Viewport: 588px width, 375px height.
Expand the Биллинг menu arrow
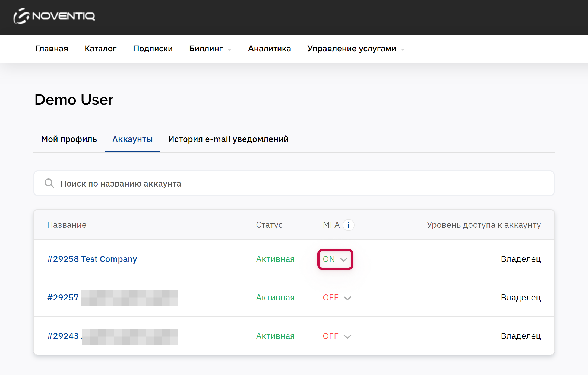click(230, 50)
